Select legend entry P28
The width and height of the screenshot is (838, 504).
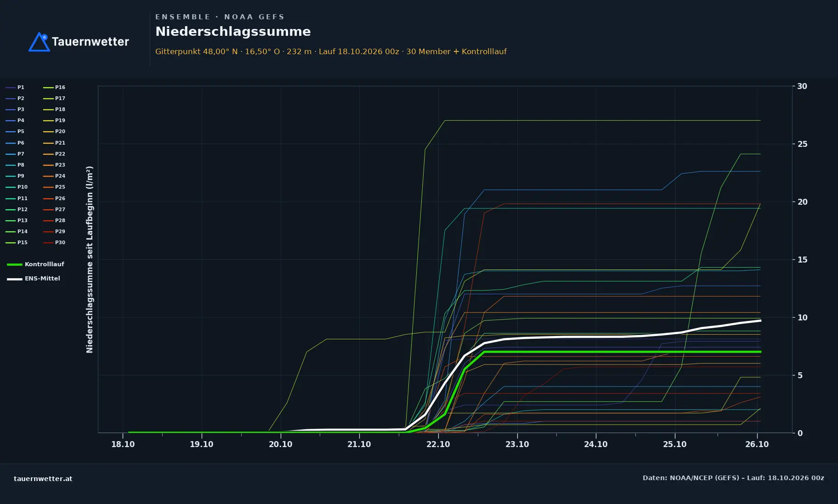54,220
